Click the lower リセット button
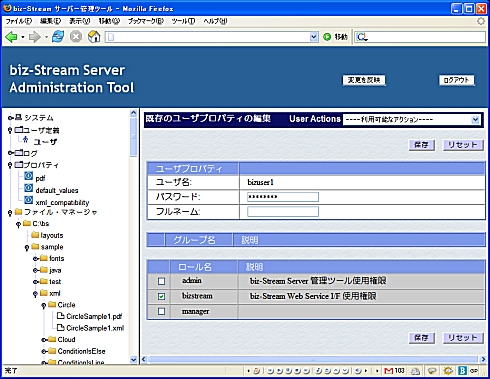This screenshot has width=490, height=379. (x=463, y=338)
